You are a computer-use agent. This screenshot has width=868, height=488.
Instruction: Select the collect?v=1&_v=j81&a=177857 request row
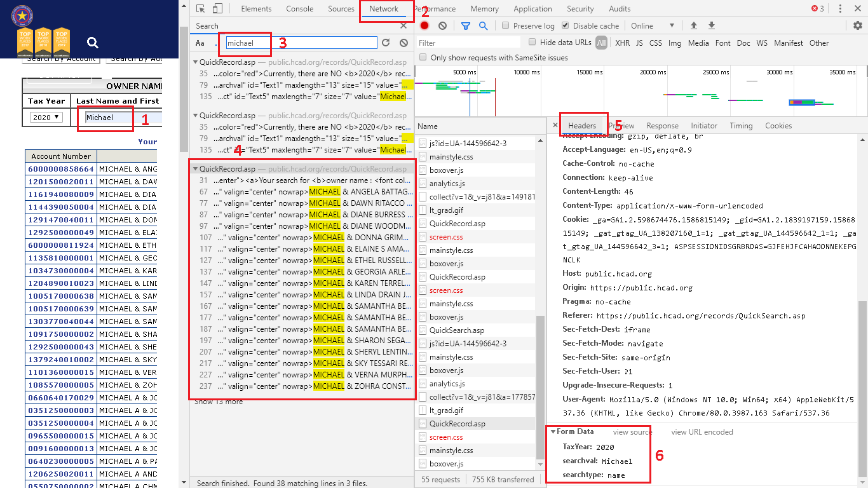[475, 397]
